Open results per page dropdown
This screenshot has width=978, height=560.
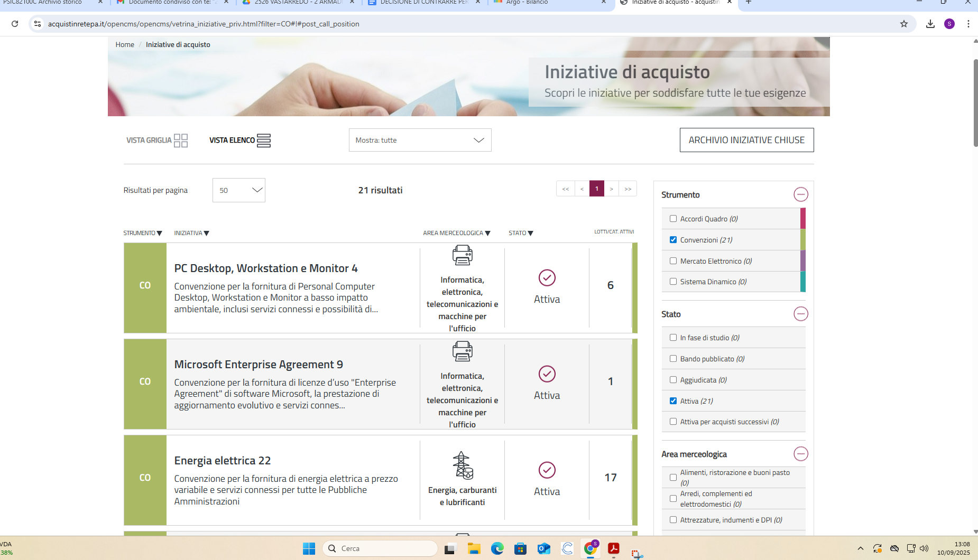238,190
